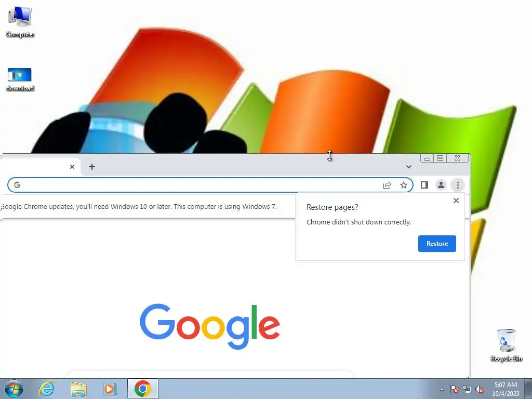Click the Windows 7 update notice text
The image size is (532, 399).
(138, 207)
